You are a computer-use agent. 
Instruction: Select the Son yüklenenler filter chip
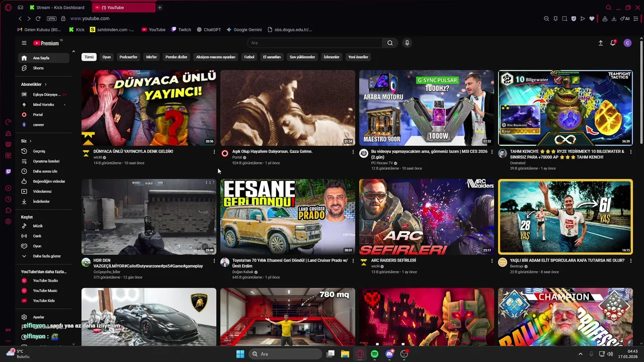302,57
